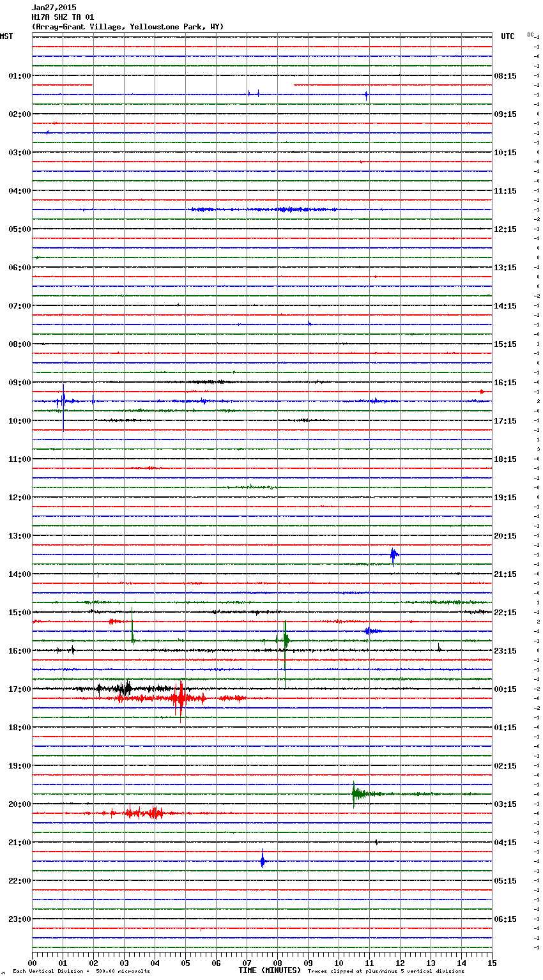Click the 05:15 UTC row label
Image resolution: width=543 pixels, height=980 pixels.
[505, 881]
